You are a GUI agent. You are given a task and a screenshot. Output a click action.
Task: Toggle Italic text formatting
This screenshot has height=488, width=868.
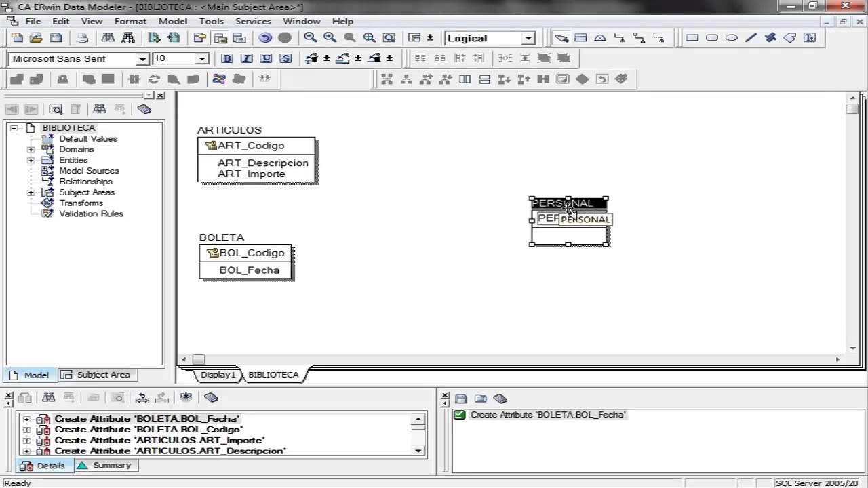tap(247, 58)
